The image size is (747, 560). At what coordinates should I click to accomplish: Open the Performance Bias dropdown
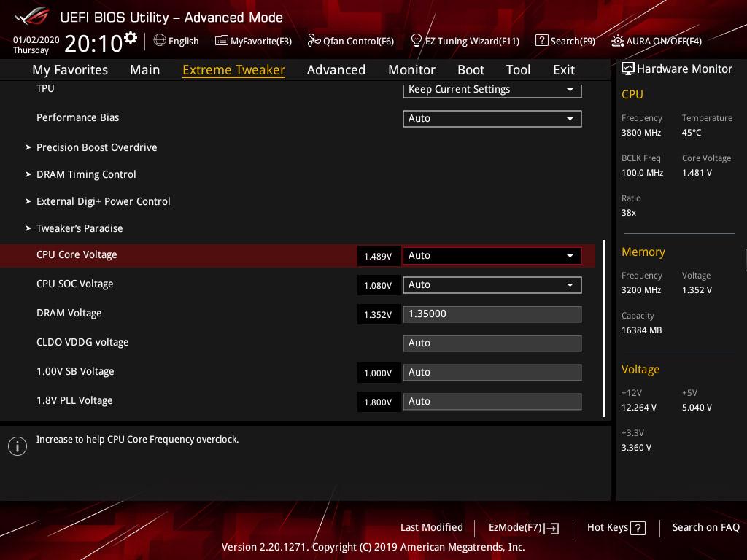pyautogui.click(x=492, y=119)
